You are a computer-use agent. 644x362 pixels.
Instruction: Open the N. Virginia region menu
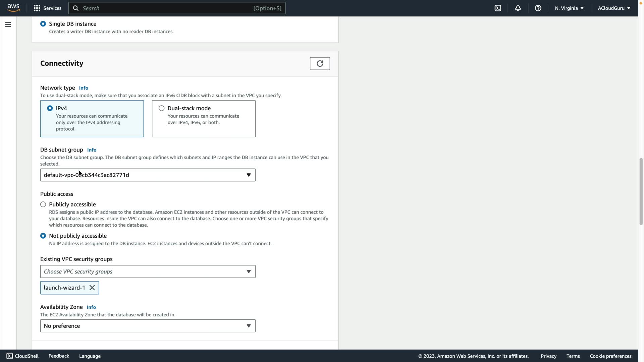pos(569,8)
